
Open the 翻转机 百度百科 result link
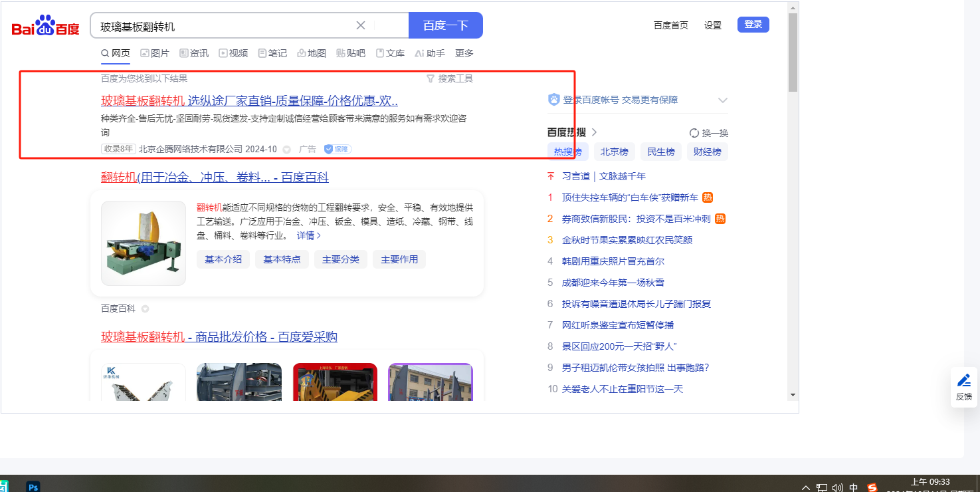point(215,178)
